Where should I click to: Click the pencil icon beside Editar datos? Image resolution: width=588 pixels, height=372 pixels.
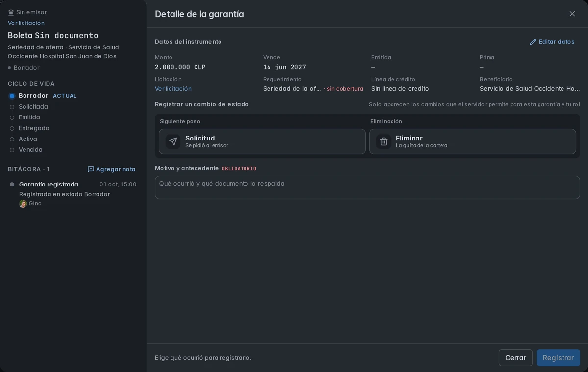[x=533, y=42]
